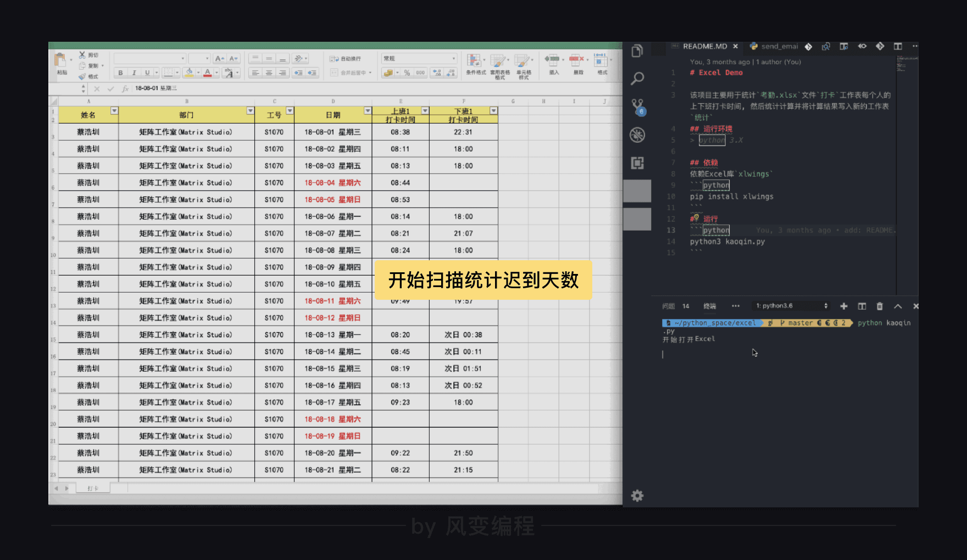Open the Search view in activity bar

click(637, 79)
